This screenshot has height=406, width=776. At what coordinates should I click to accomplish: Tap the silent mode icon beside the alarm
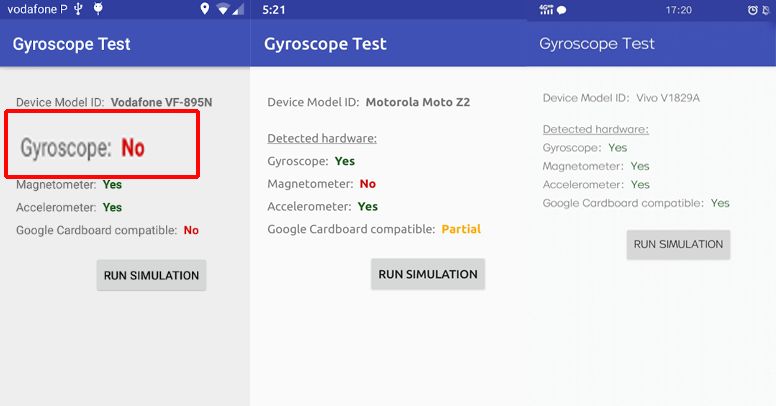tap(767, 10)
